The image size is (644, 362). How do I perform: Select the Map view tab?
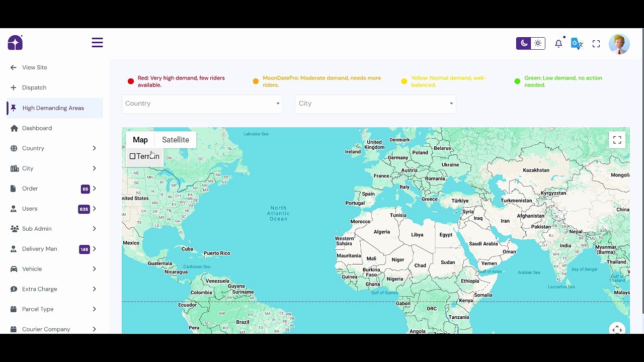coord(140,140)
